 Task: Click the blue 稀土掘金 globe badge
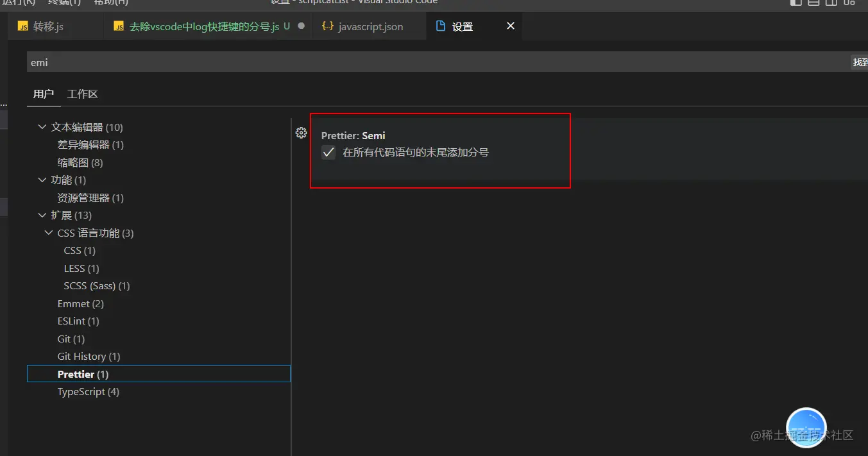click(x=806, y=426)
